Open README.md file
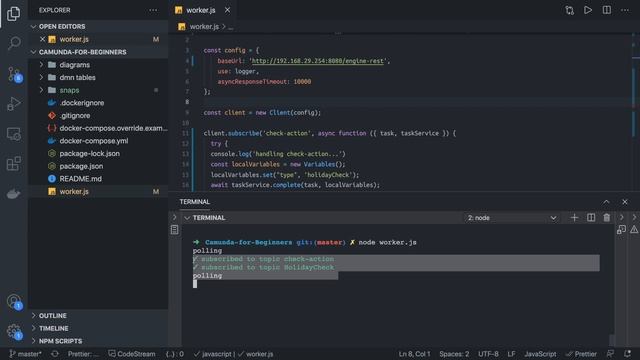Viewport: 640px width, 360px height. click(x=80, y=179)
